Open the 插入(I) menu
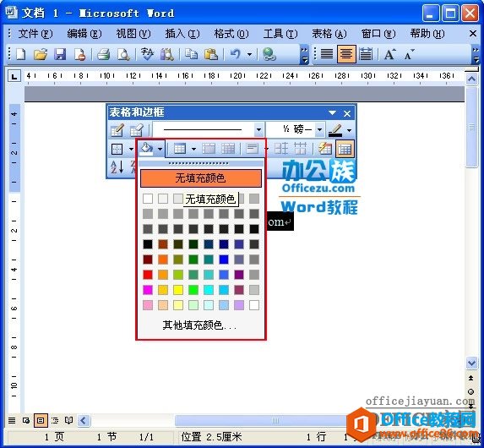 (x=182, y=33)
